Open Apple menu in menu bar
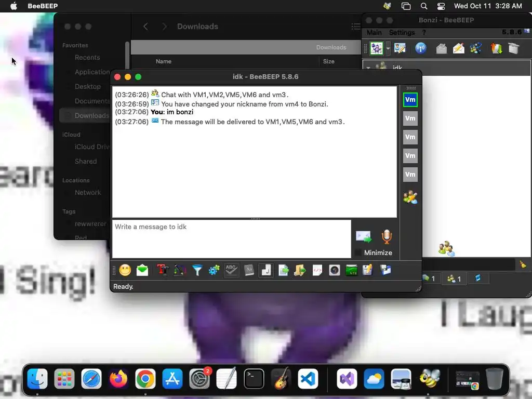Viewport: 532px width, 399px height. [14, 6]
